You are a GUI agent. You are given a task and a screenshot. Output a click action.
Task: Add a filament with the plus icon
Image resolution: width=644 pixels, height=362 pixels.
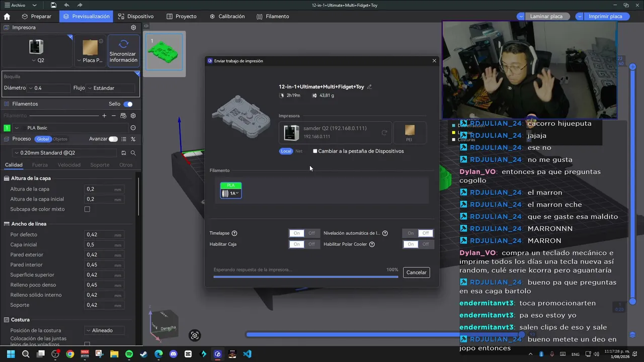pos(104,116)
